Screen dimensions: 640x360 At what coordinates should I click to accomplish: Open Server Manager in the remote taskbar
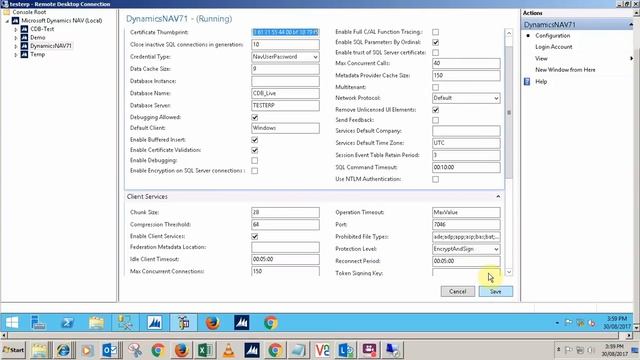pos(38,323)
